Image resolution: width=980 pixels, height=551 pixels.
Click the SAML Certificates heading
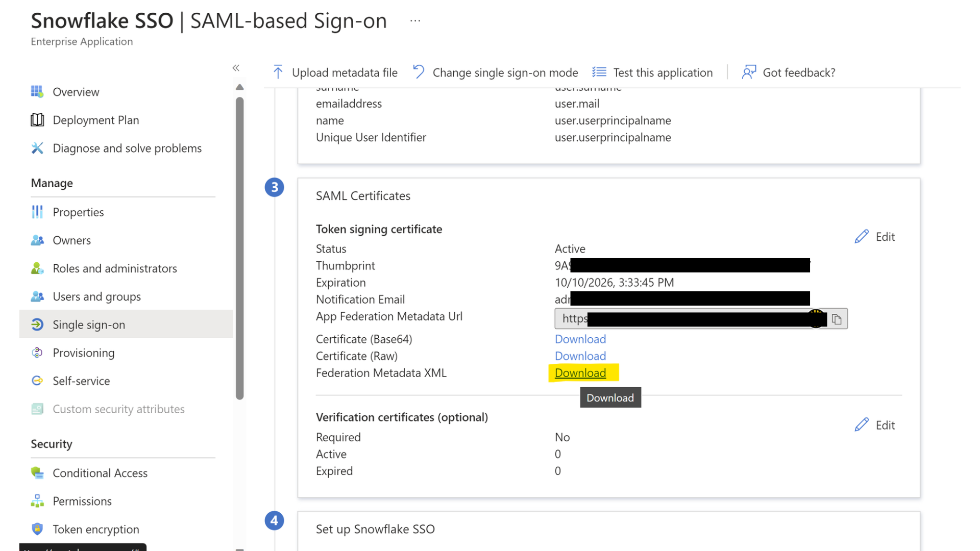pos(363,196)
